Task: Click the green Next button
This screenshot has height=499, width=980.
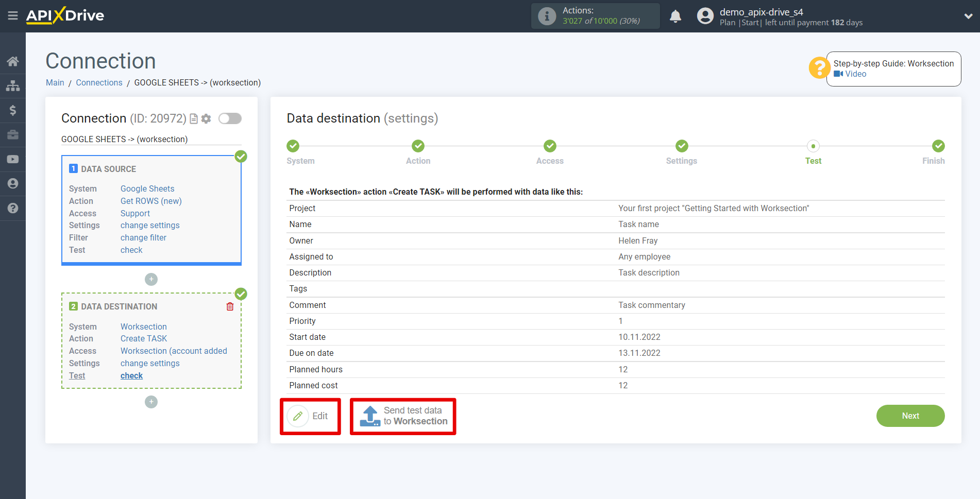Action: coord(910,416)
